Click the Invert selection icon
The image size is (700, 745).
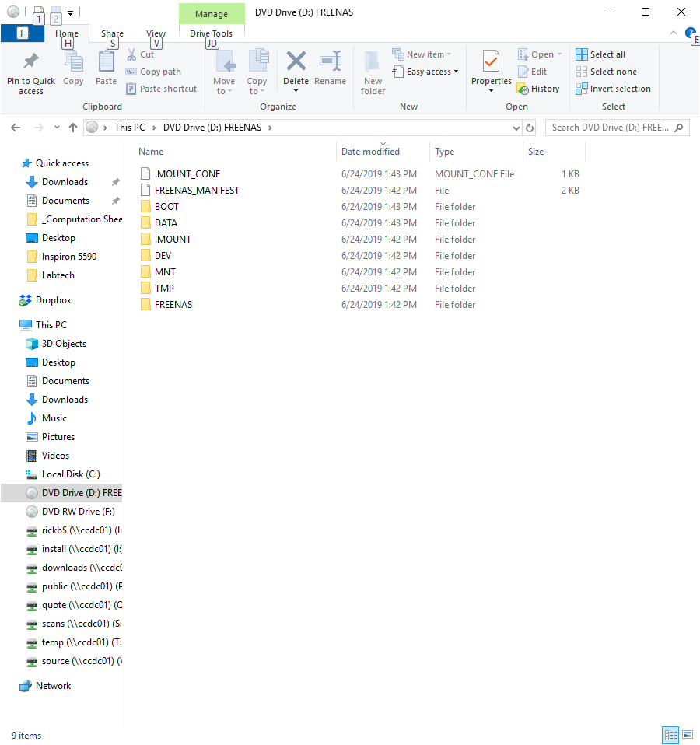582,89
